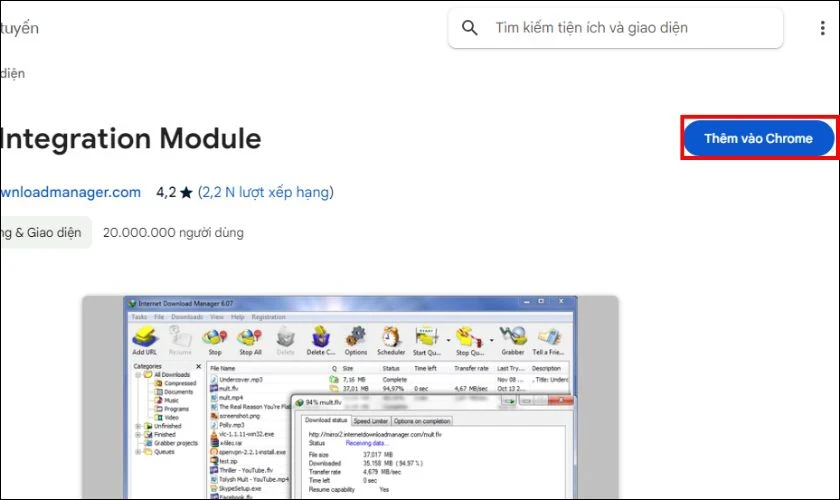The image size is (840, 500).
Task: Open the View menu in IDM preview
Action: (x=217, y=317)
